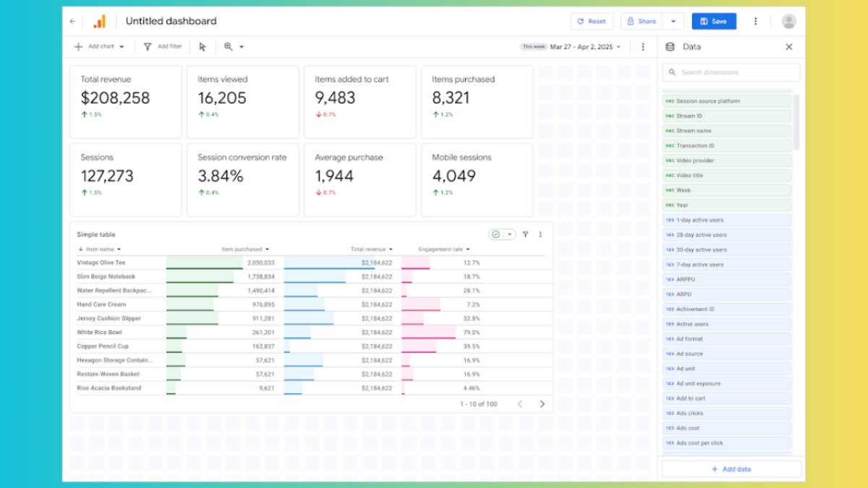Close the Data panel
The width and height of the screenshot is (868, 488).
pos(789,47)
